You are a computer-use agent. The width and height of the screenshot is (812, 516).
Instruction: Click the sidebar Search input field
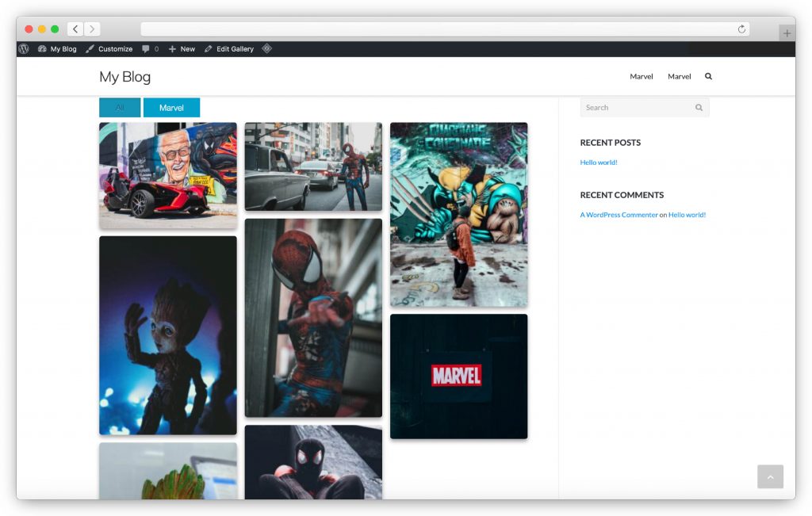[x=634, y=107]
